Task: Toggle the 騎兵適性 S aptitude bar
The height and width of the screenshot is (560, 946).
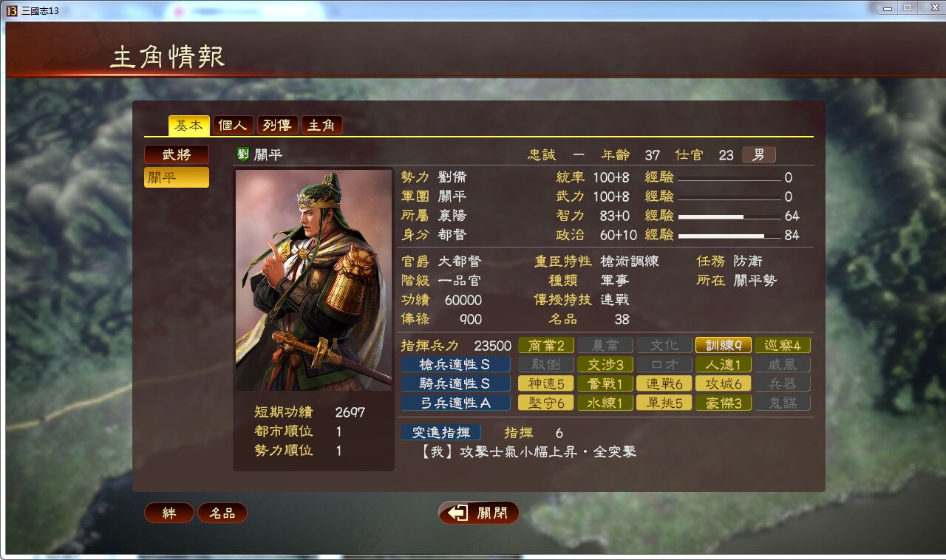Action: click(x=455, y=383)
